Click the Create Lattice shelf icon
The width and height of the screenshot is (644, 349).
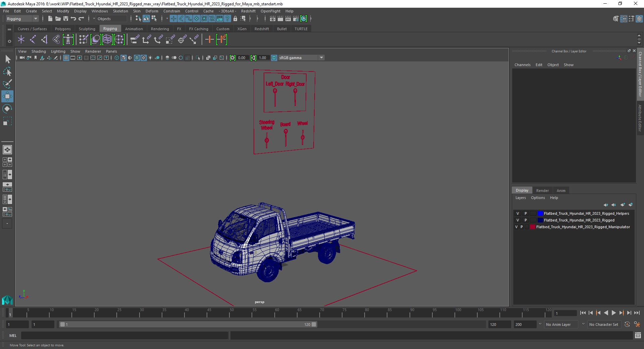tap(107, 40)
